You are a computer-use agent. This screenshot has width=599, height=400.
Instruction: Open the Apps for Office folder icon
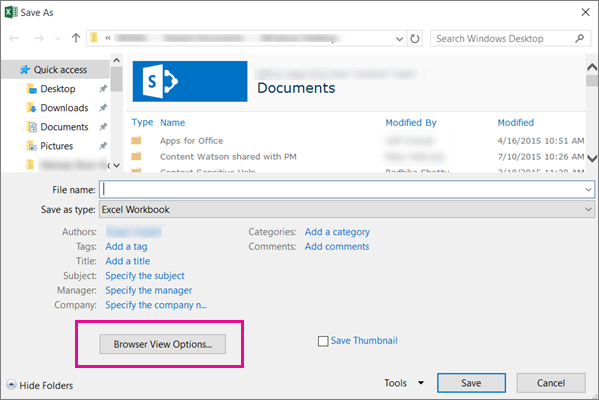pyautogui.click(x=136, y=141)
